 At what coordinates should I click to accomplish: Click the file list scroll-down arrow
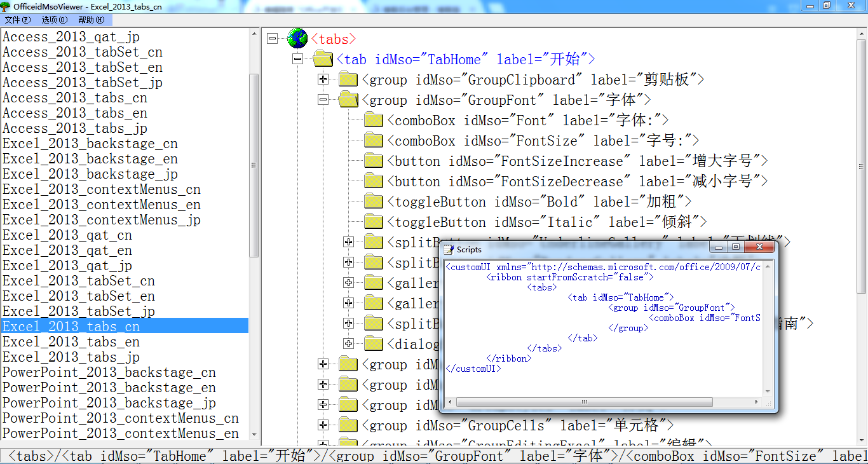[x=254, y=436]
